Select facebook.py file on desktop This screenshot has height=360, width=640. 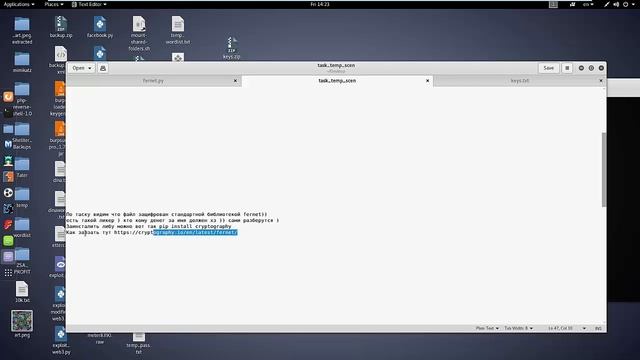click(x=100, y=27)
